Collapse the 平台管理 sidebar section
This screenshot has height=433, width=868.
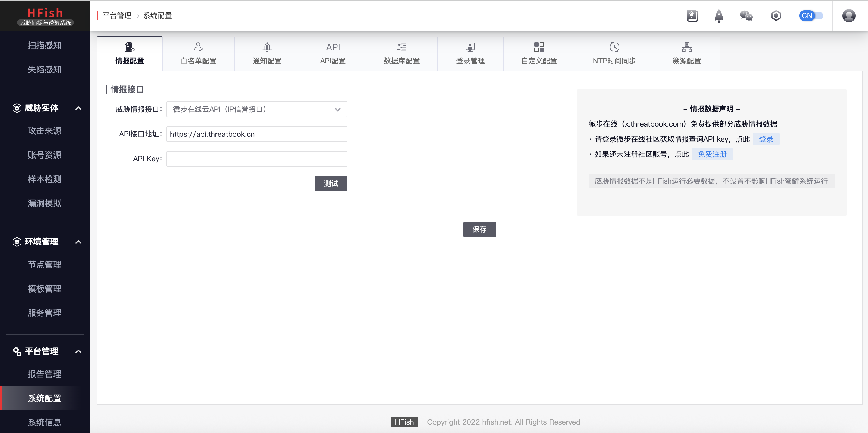[78, 351]
